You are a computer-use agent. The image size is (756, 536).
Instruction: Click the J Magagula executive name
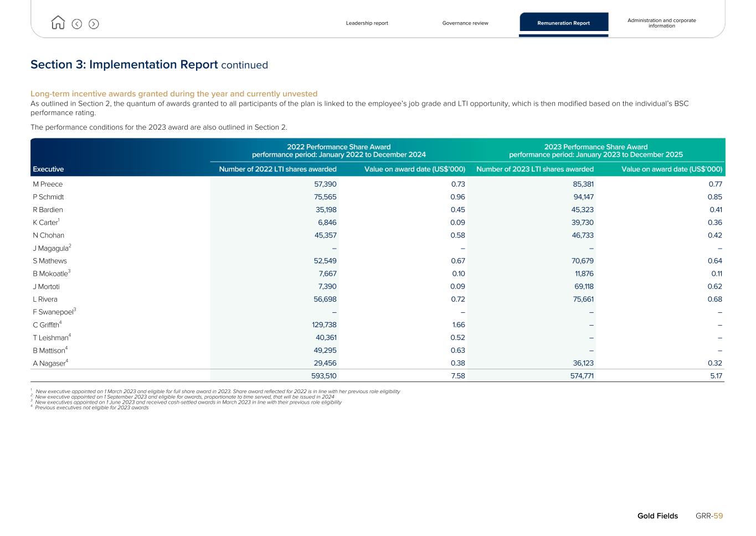[x=51, y=249]
